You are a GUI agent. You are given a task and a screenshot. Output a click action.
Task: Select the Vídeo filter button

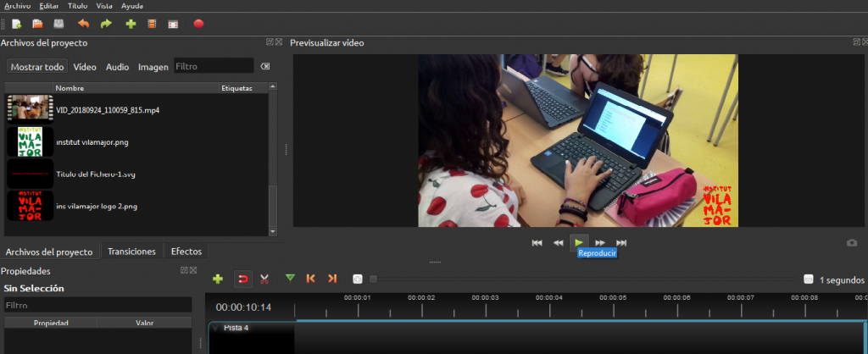click(85, 67)
